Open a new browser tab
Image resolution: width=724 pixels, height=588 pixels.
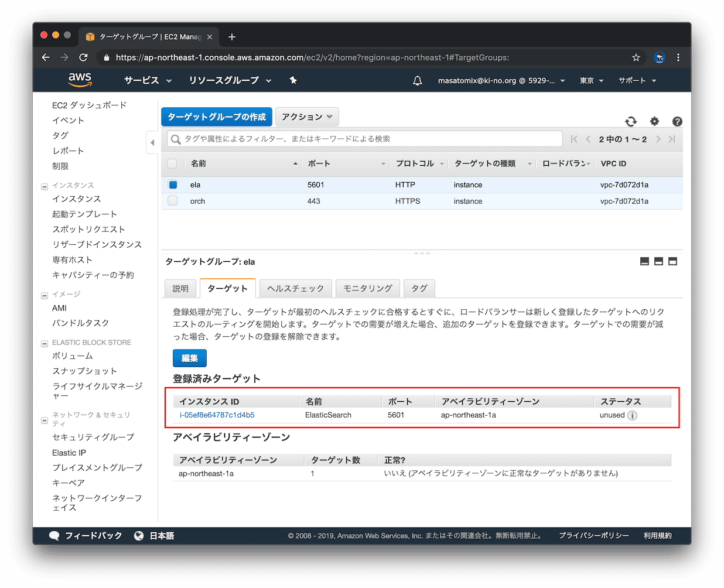point(232,37)
